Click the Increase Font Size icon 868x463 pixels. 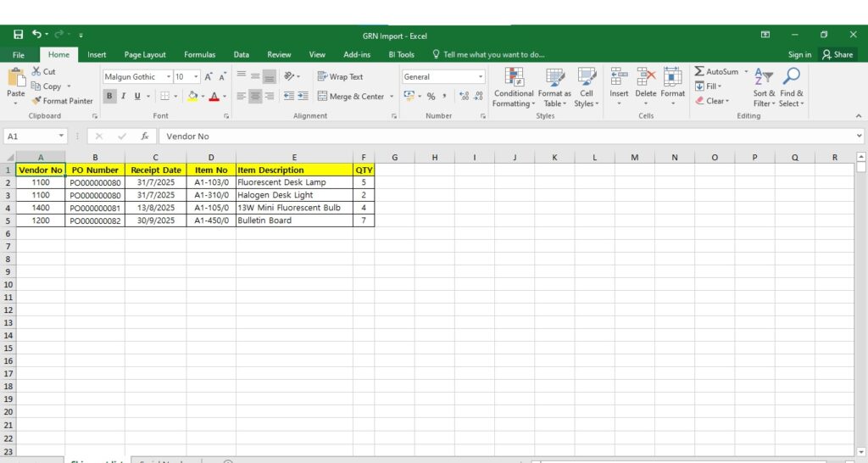[209, 76]
